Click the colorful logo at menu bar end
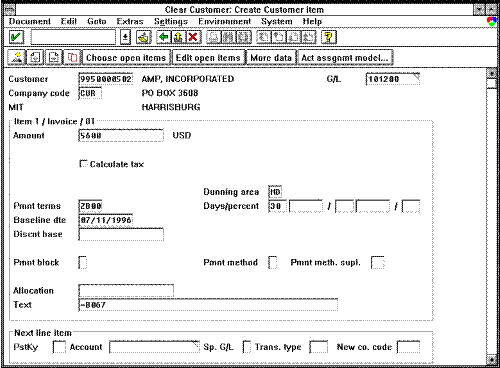 click(x=492, y=21)
